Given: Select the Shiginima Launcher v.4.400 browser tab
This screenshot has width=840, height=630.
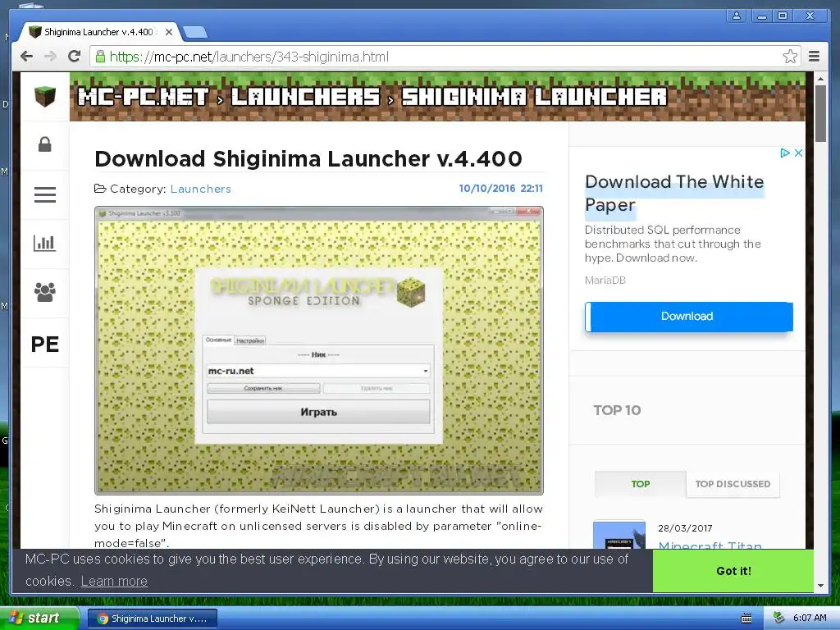Looking at the screenshot, I should (99, 32).
